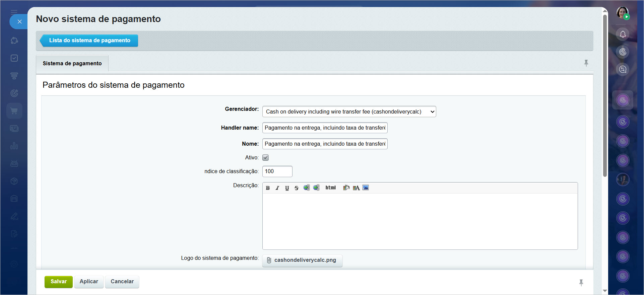Insert an image in the description
The image size is (644, 295).
coord(366,188)
